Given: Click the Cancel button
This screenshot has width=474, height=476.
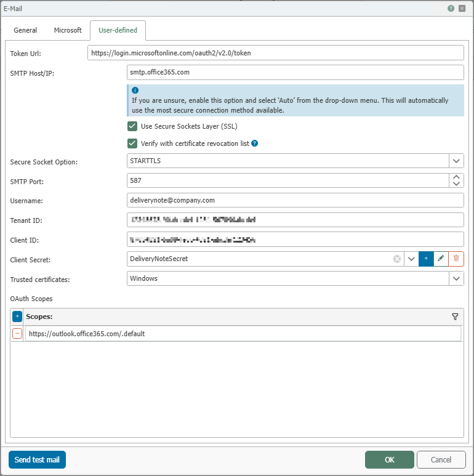Looking at the screenshot, I should click(441, 459).
